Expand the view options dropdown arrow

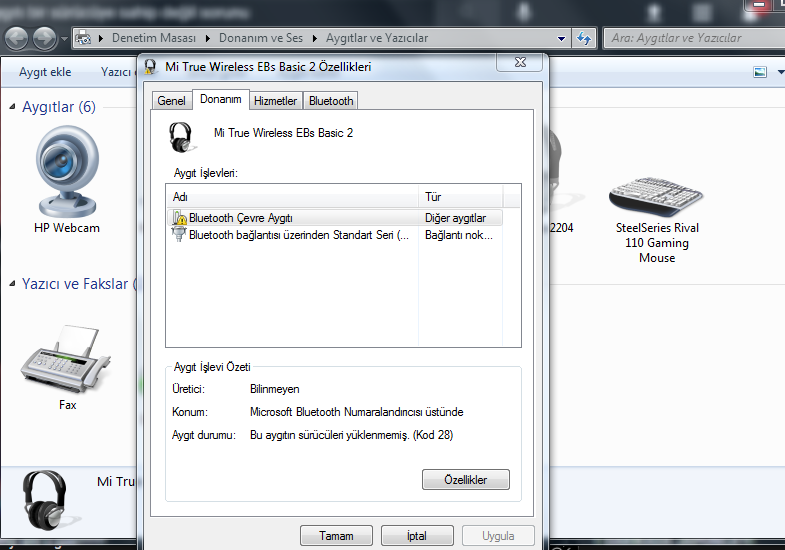[780, 72]
